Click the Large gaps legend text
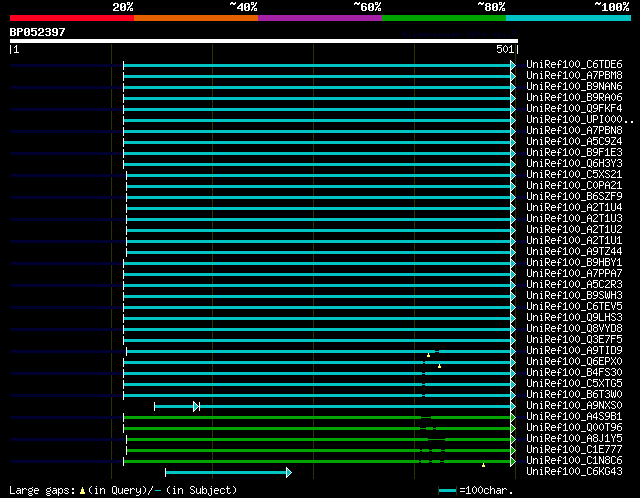 click(42, 490)
